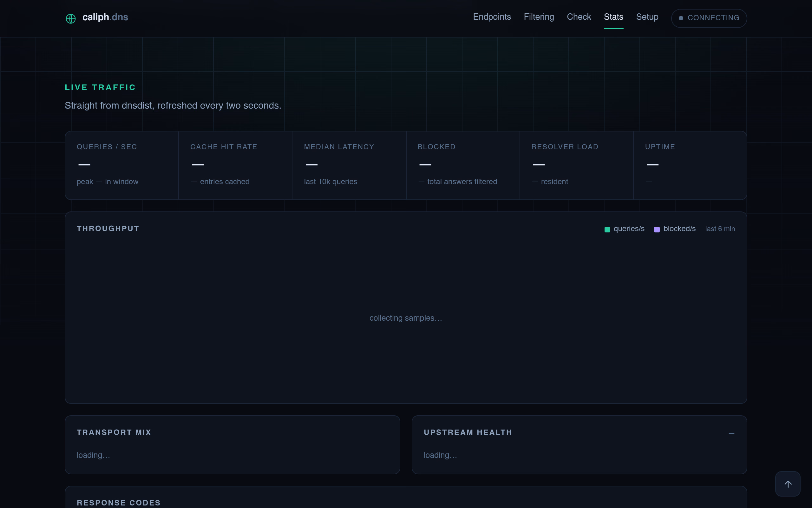Click 'peak — in window' text
The width and height of the screenshot is (812, 508).
(x=108, y=182)
